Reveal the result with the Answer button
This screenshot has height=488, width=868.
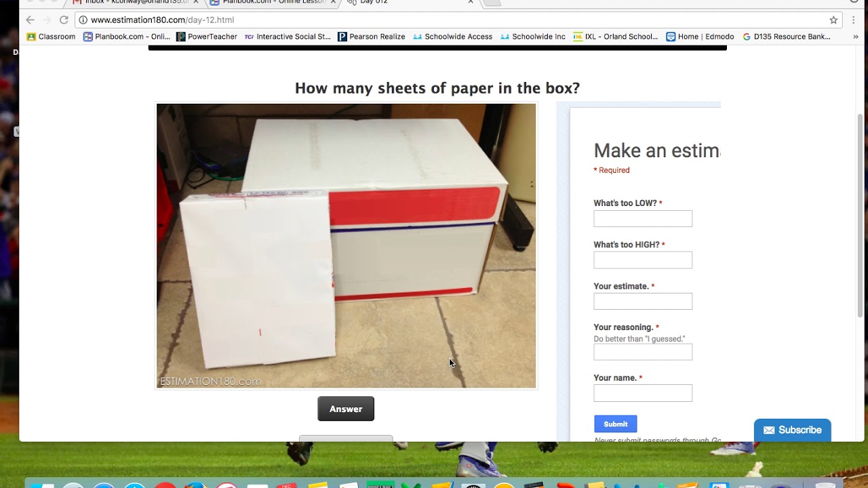[346, 409]
